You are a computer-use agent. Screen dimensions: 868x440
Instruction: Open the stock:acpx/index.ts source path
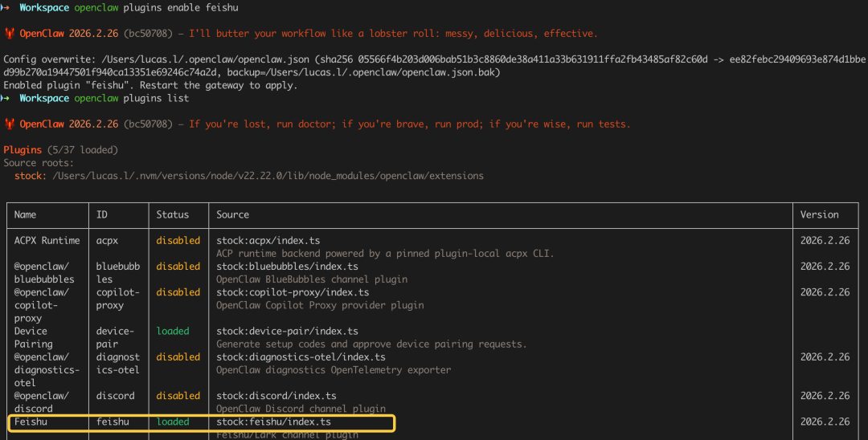(268, 241)
